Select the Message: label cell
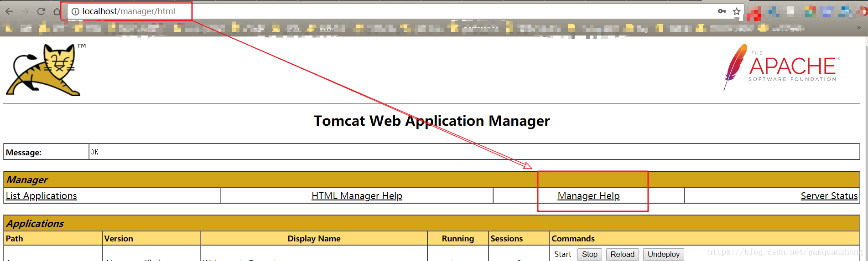 [46, 152]
